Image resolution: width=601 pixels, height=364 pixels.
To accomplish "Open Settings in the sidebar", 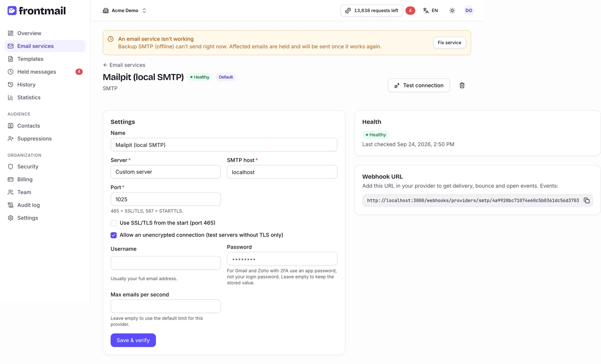I will coord(45,218).
